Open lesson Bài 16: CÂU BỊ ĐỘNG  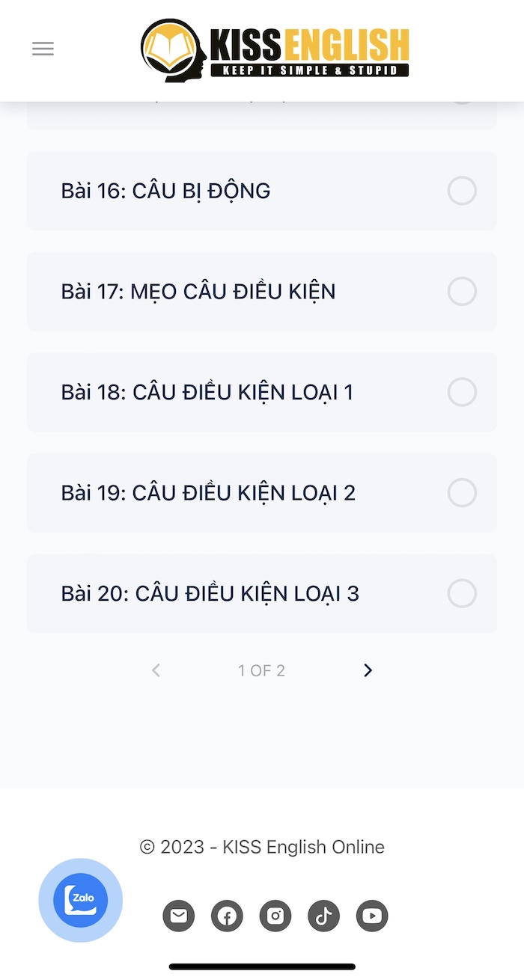pos(262,191)
